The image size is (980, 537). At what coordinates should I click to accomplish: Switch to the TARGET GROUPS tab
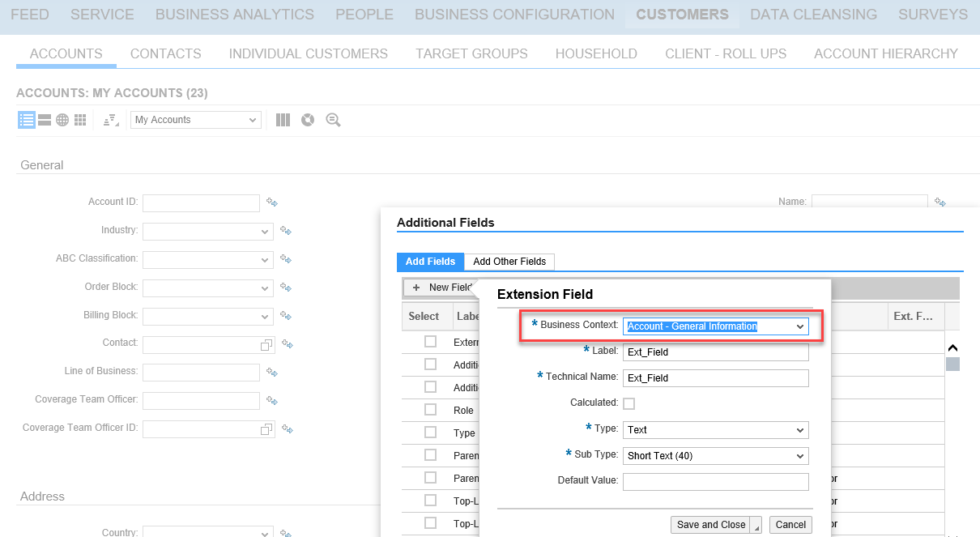pyautogui.click(x=471, y=53)
